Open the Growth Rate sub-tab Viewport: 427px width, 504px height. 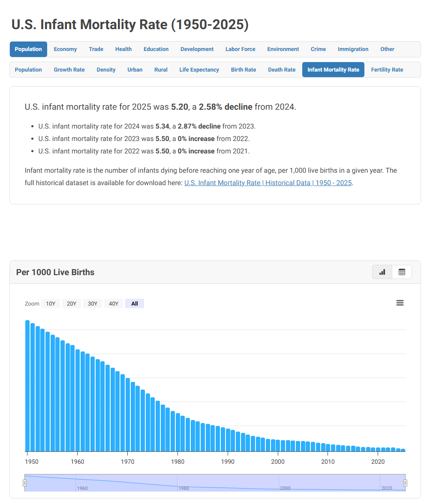[69, 70]
